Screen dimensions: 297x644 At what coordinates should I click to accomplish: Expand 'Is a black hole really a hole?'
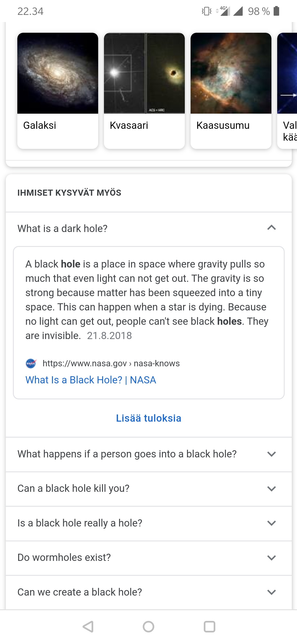148,523
